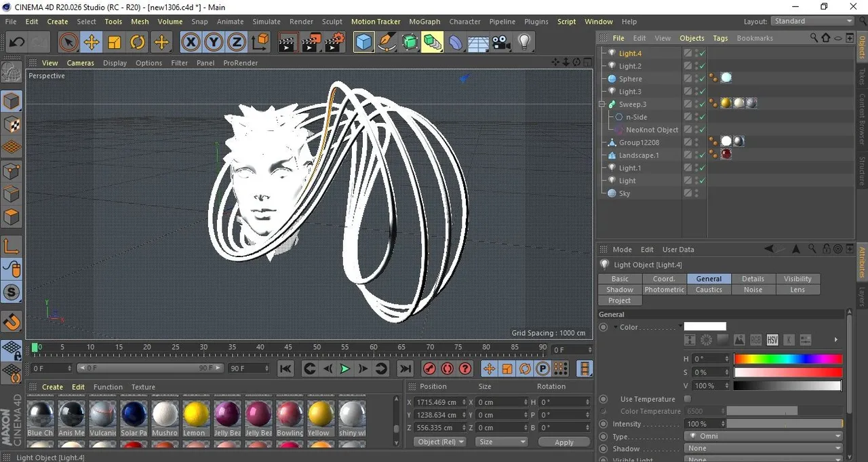Open the Photometric tab
The height and width of the screenshot is (462, 868).
[x=665, y=290]
